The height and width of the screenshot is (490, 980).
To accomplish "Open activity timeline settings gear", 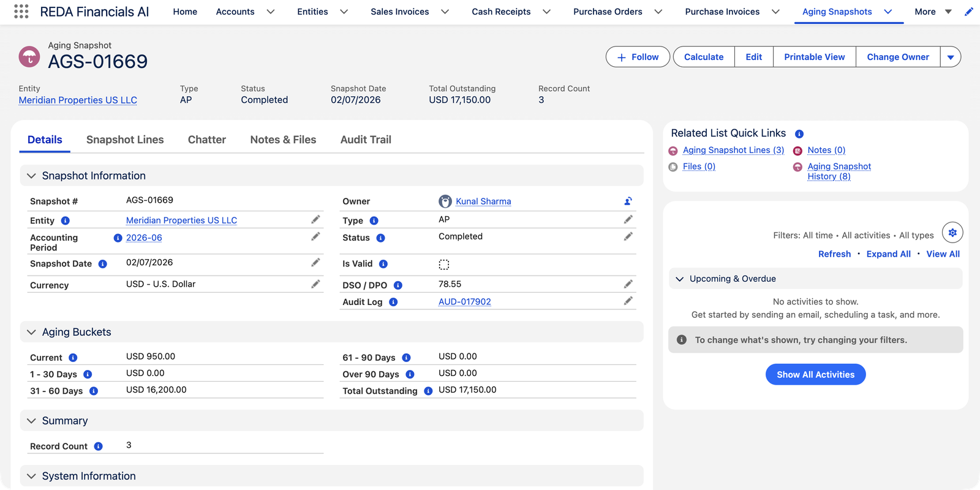I will pyautogui.click(x=952, y=233).
